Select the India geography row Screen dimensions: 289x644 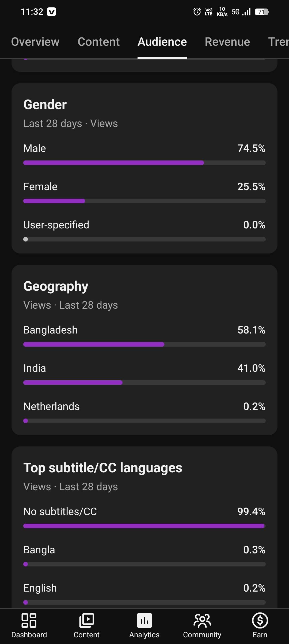(144, 368)
